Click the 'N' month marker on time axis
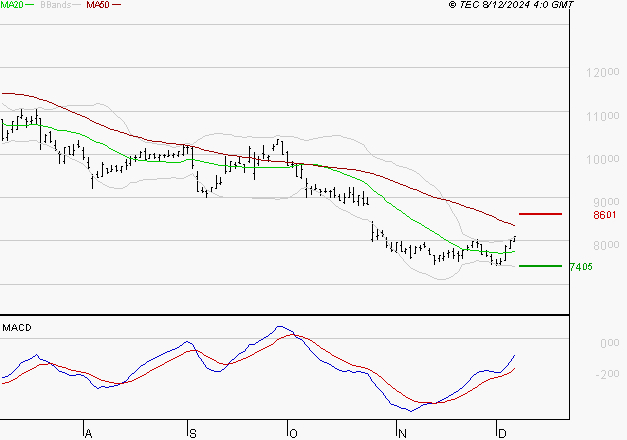The height and width of the screenshot is (440, 627). [x=400, y=433]
